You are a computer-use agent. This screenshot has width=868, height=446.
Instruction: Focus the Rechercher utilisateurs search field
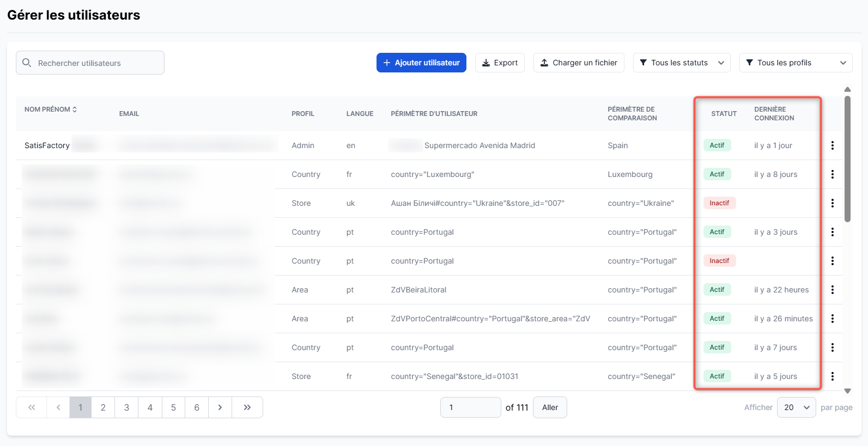(x=98, y=63)
